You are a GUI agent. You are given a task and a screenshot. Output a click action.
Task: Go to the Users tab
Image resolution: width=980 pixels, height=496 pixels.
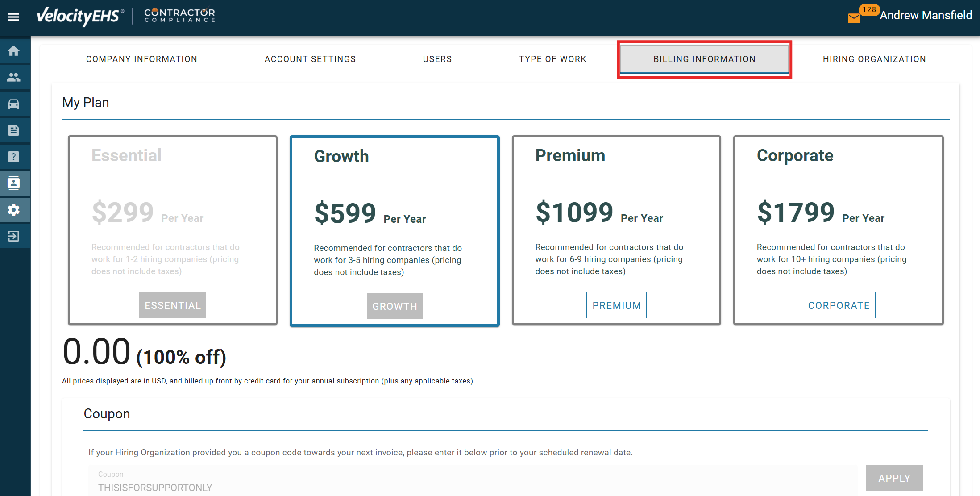pos(437,59)
